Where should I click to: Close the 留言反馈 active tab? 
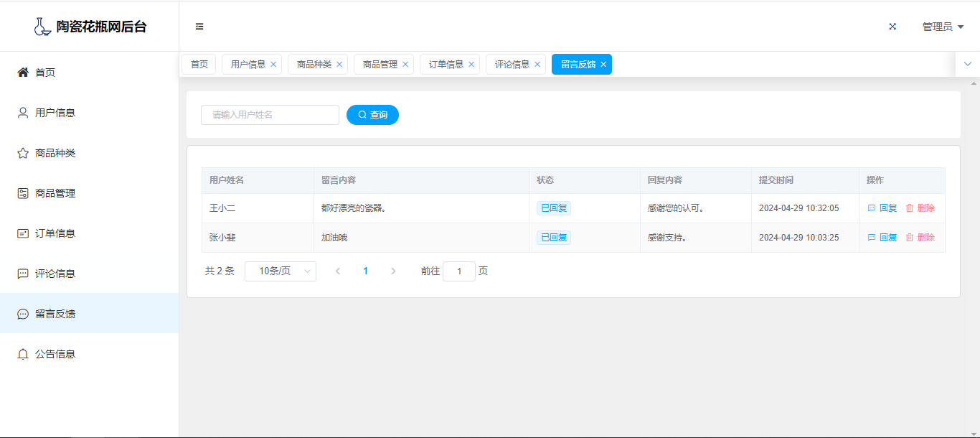pos(603,65)
